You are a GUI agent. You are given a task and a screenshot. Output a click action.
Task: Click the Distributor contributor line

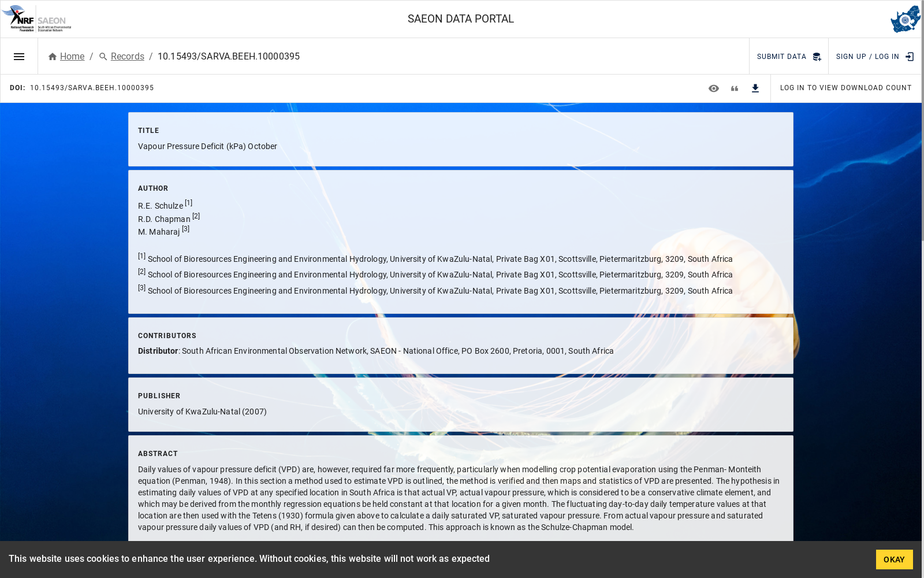pos(376,351)
